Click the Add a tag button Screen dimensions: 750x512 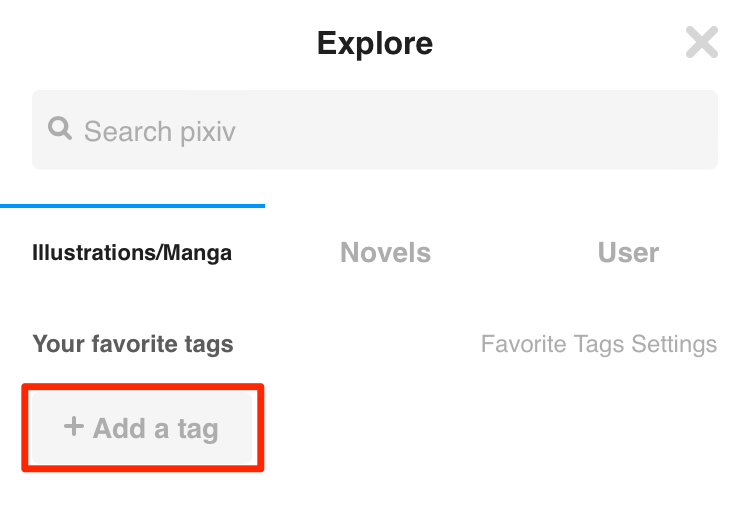click(x=142, y=428)
